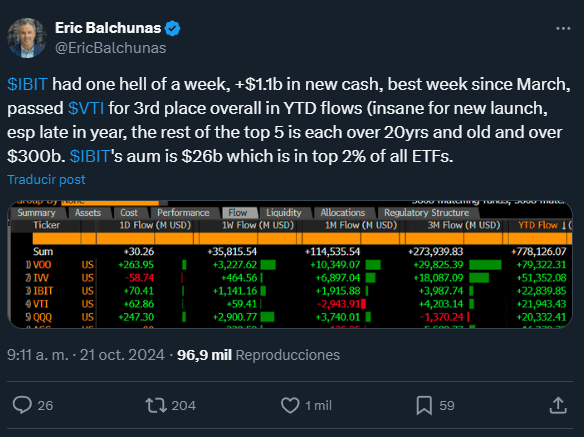
Task: Click the first $IBIT cashtag link
Action: [28, 84]
